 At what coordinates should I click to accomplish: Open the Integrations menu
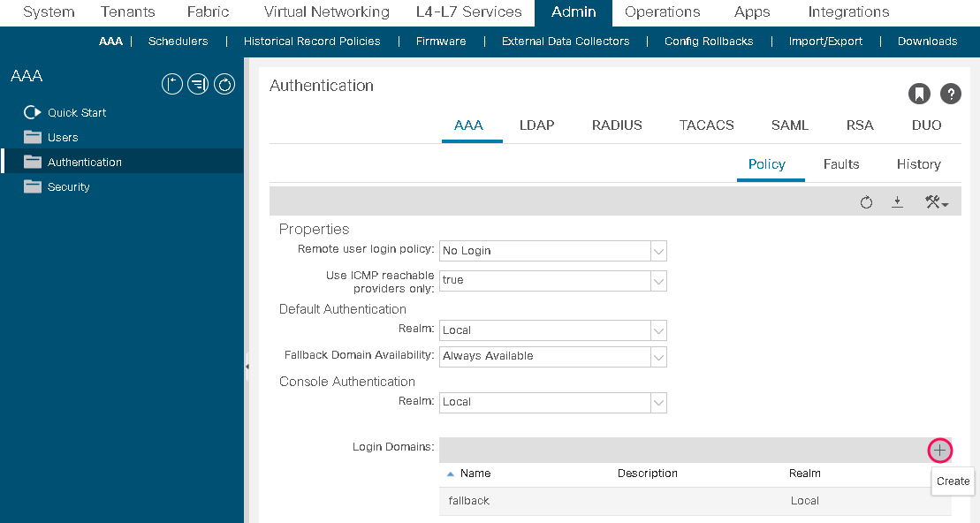(x=848, y=11)
